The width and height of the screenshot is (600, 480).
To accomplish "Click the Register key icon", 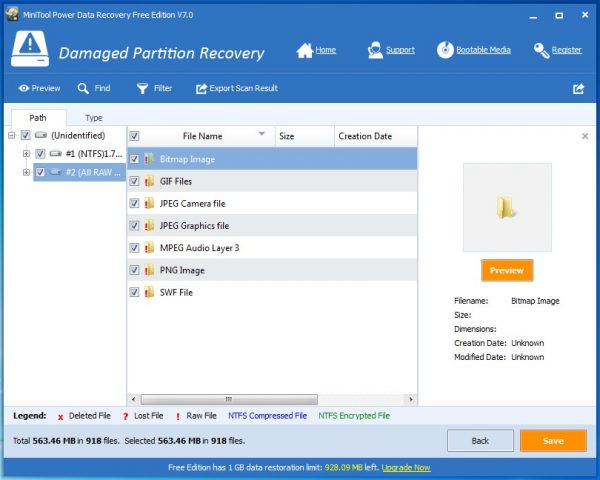I will pyautogui.click(x=541, y=50).
